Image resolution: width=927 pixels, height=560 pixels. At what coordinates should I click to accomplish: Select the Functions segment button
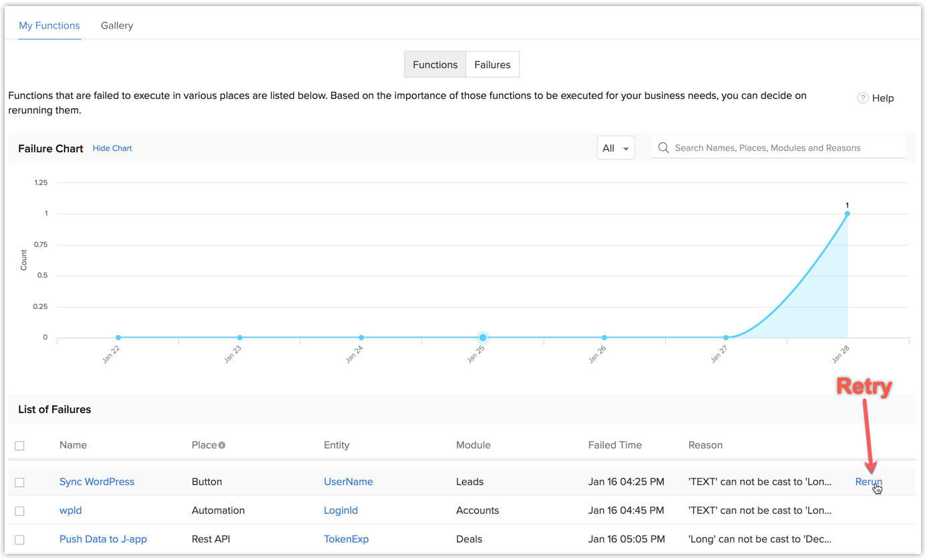(435, 65)
